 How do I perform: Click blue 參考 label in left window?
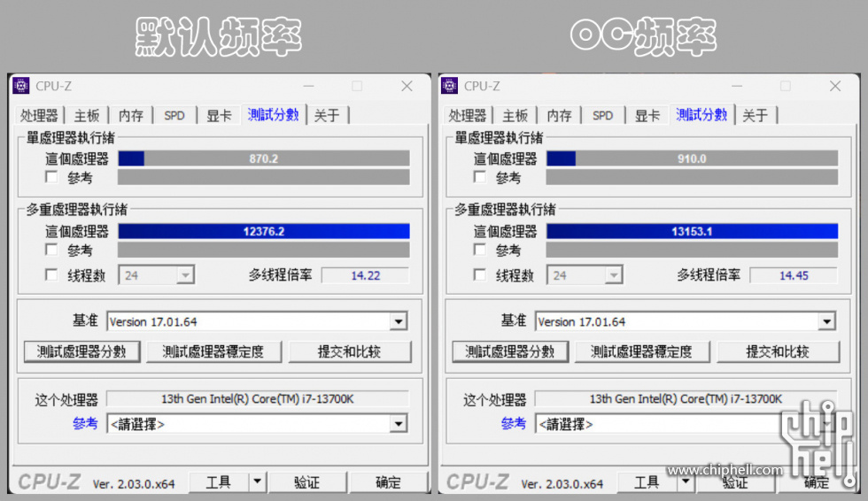point(85,424)
